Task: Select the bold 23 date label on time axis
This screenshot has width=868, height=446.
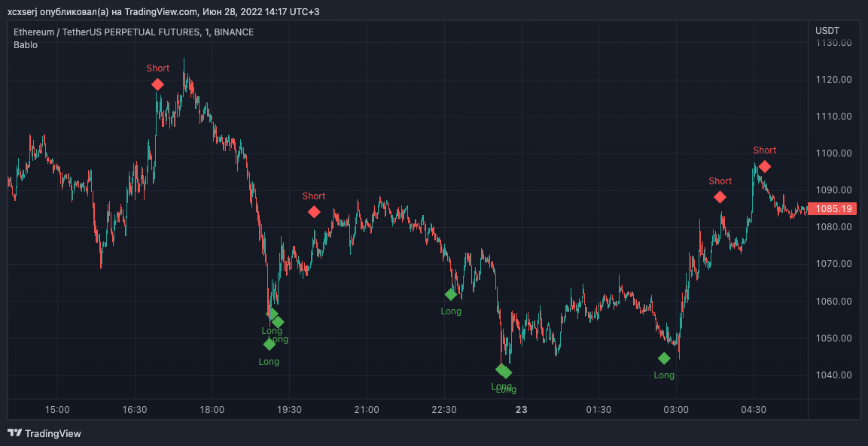Action: tap(521, 410)
